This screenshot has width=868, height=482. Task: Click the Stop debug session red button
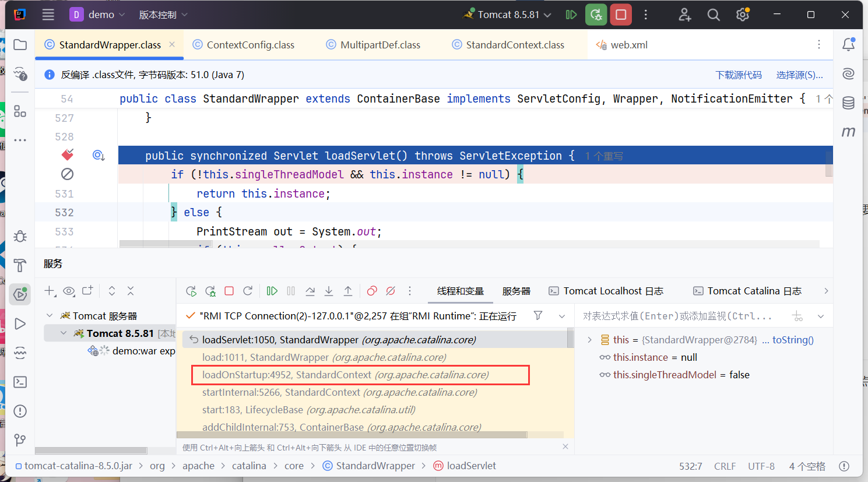tap(621, 15)
